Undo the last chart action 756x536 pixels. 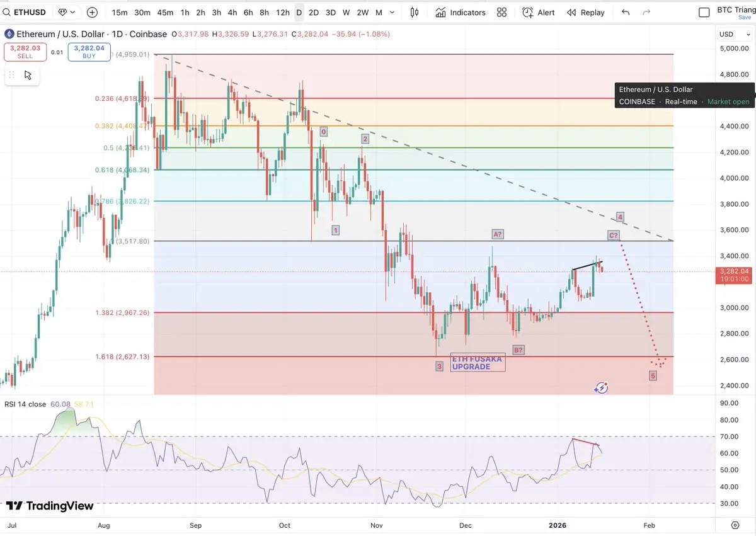625,12
